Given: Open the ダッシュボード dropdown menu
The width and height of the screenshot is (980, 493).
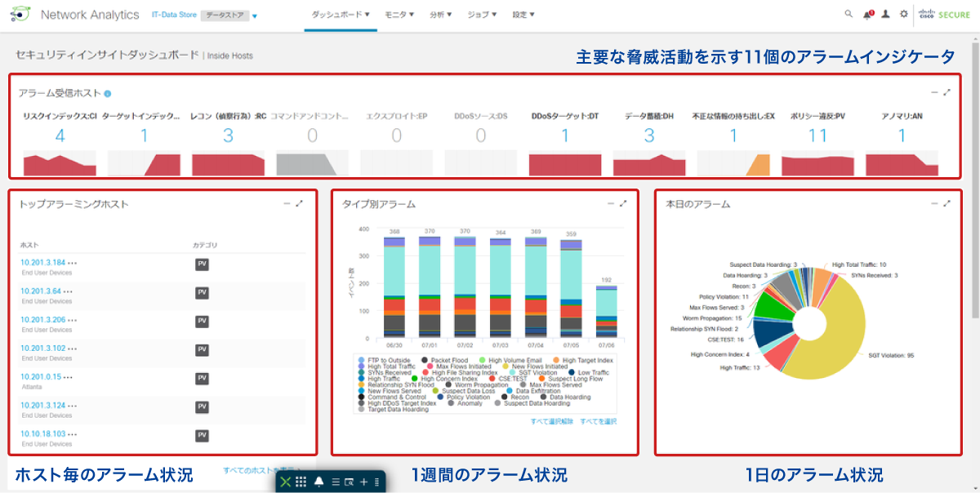Looking at the screenshot, I should [x=341, y=15].
